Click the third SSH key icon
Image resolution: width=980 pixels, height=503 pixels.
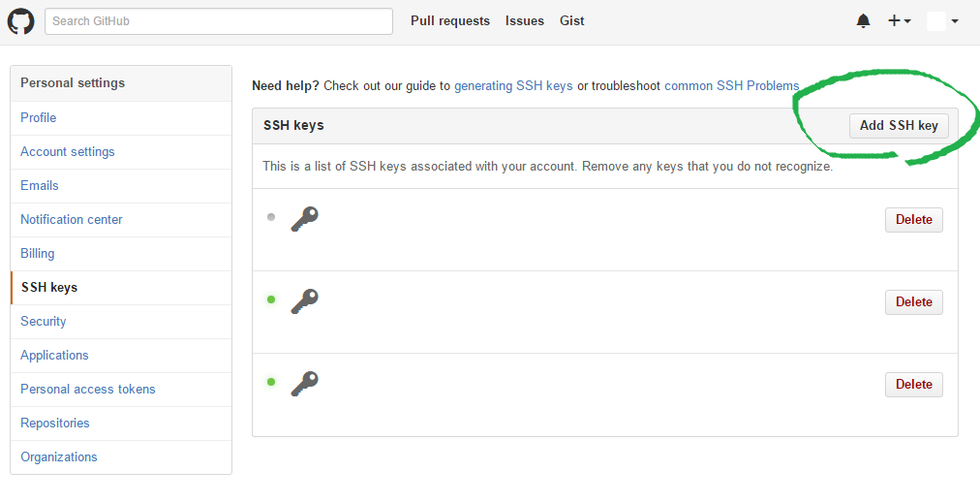pos(304,384)
